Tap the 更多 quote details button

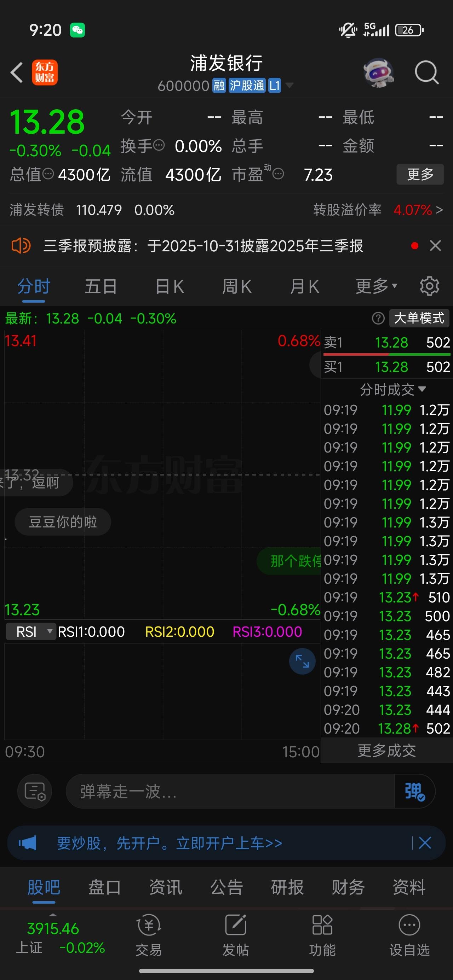(420, 174)
